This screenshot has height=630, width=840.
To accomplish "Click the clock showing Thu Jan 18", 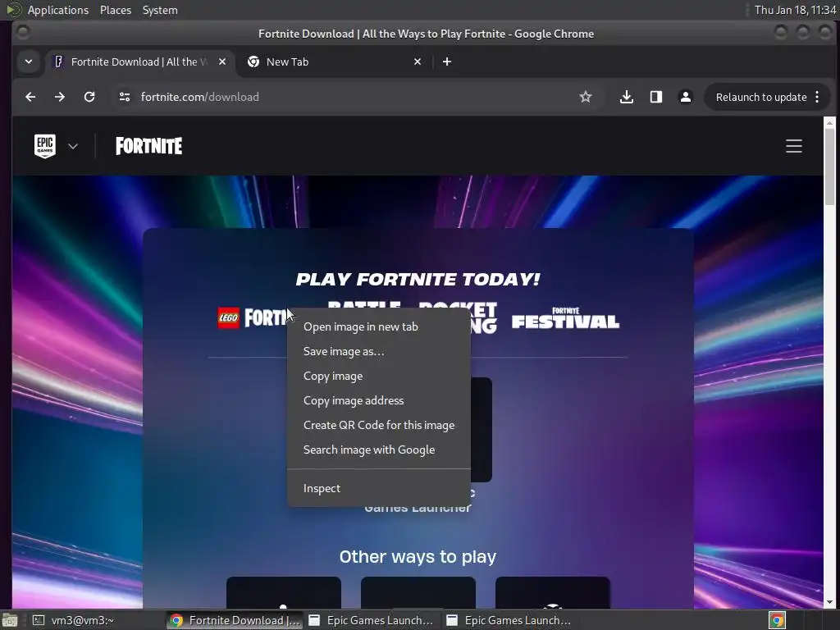I will pos(795,10).
